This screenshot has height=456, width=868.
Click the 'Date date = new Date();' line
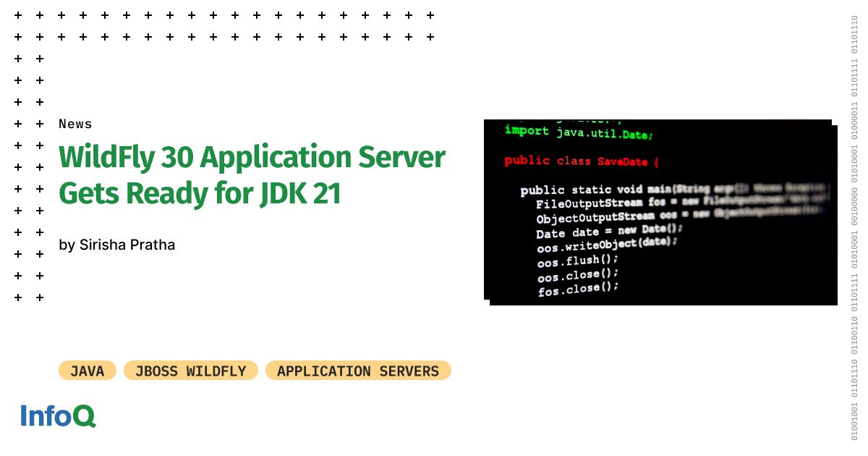609,231
